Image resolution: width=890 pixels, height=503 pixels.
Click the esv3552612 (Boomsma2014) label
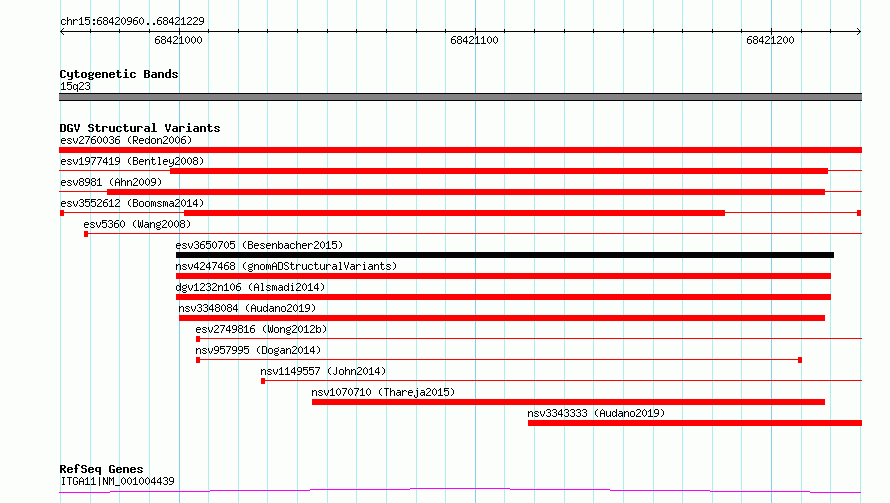tap(132, 203)
